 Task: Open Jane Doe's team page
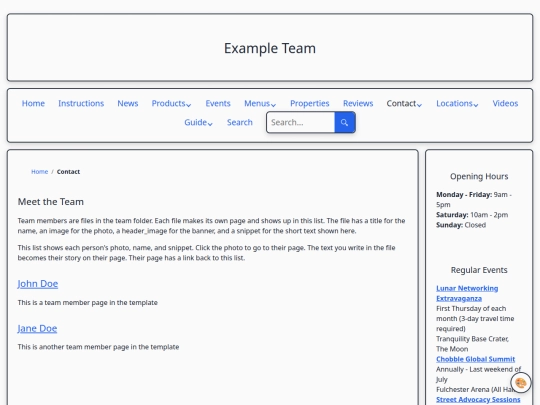(x=37, y=328)
